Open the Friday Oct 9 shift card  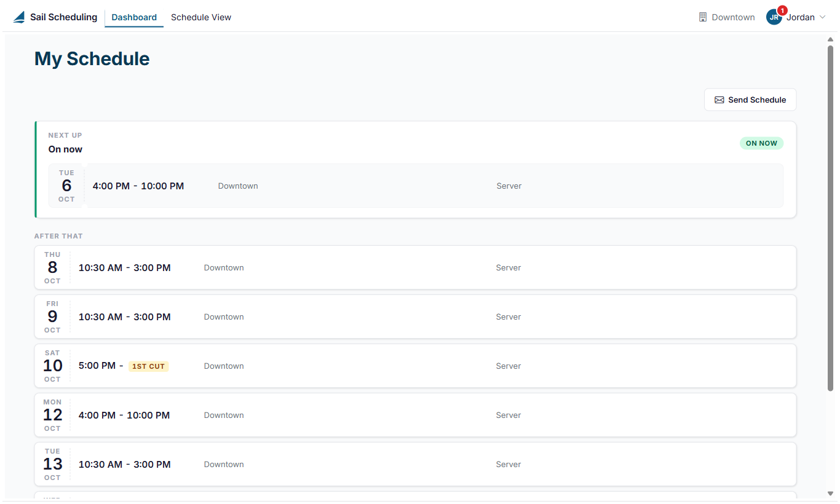415,317
